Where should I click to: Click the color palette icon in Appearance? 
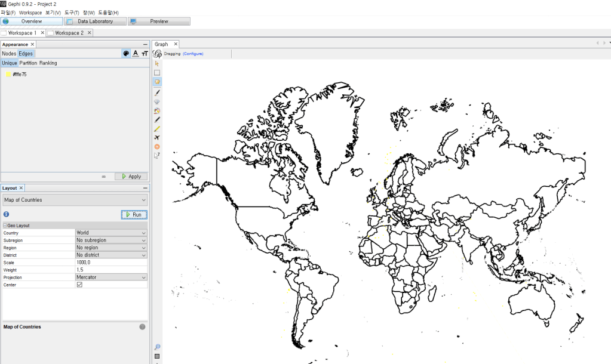click(126, 53)
